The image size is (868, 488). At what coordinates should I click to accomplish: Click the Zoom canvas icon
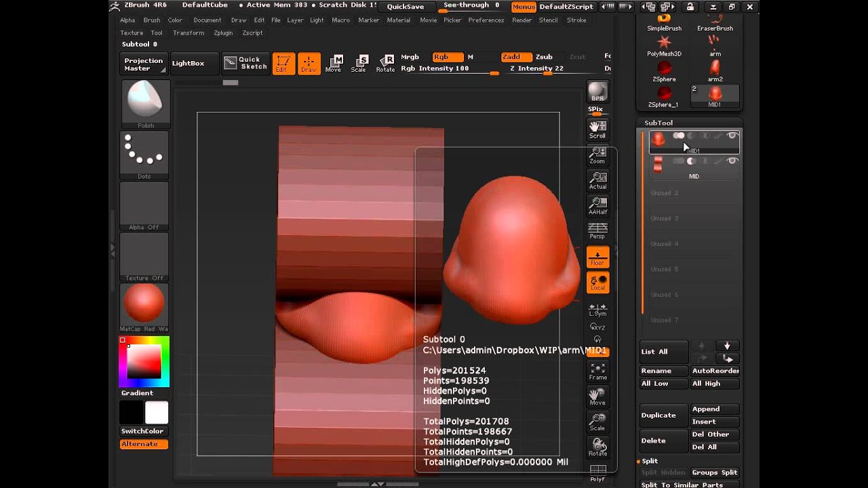point(597,155)
